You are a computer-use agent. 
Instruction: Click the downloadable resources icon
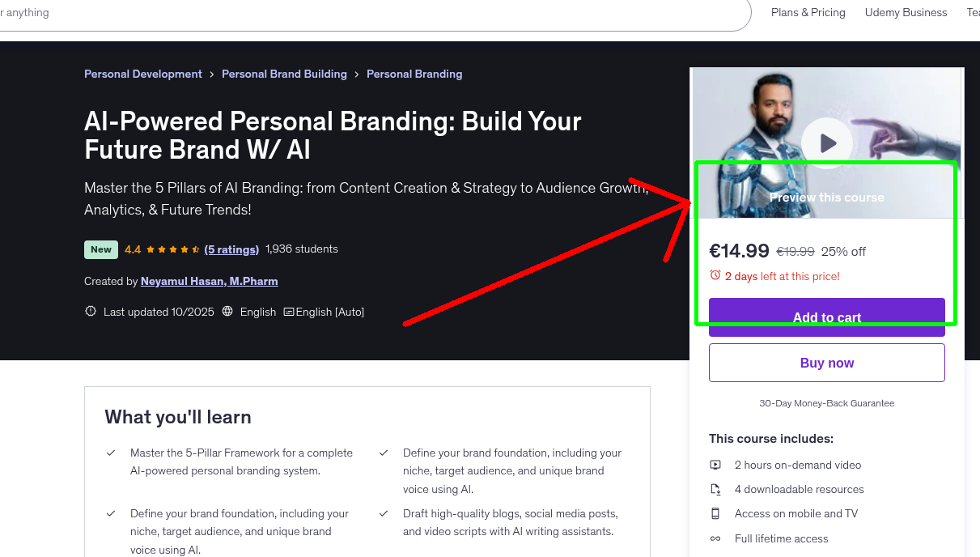(715, 489)
